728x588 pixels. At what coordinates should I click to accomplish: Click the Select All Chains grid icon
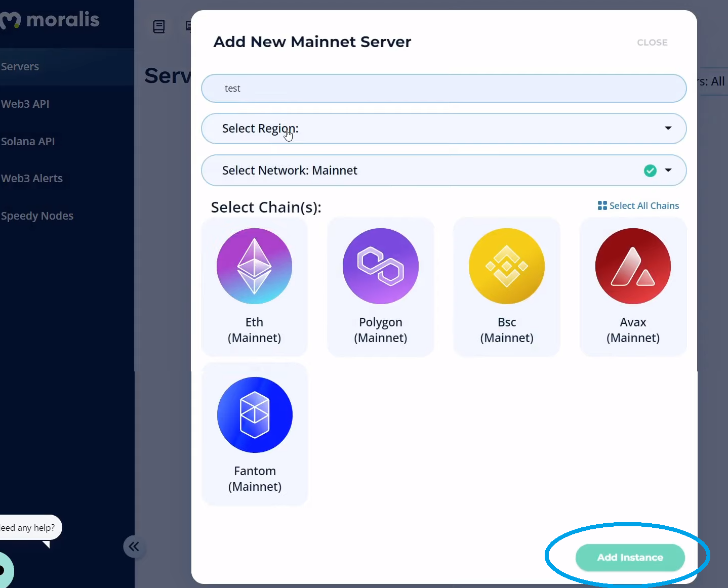602,205
